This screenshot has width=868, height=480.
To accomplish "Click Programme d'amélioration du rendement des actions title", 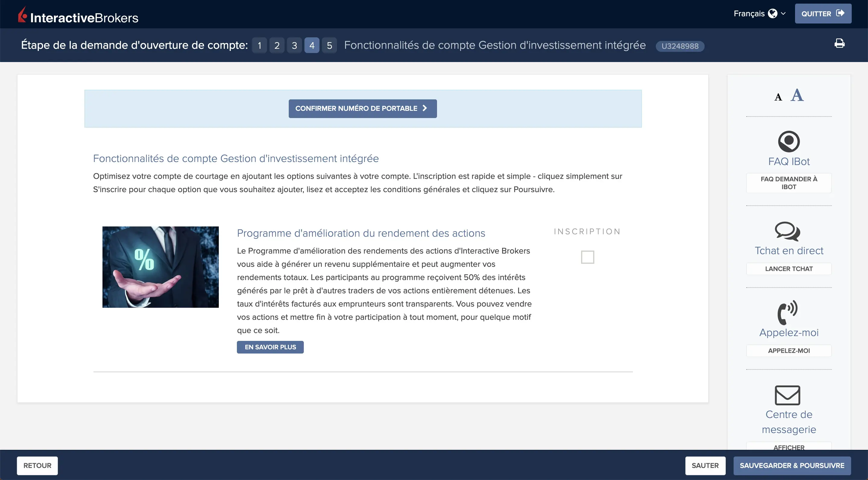I will pyautogui.click(x=361, y=233).
